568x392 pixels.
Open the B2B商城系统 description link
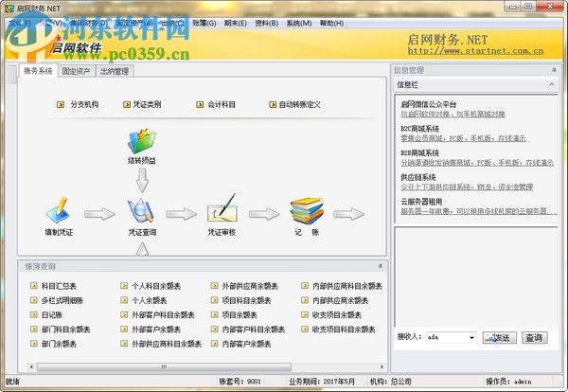[x=477, y=163]
